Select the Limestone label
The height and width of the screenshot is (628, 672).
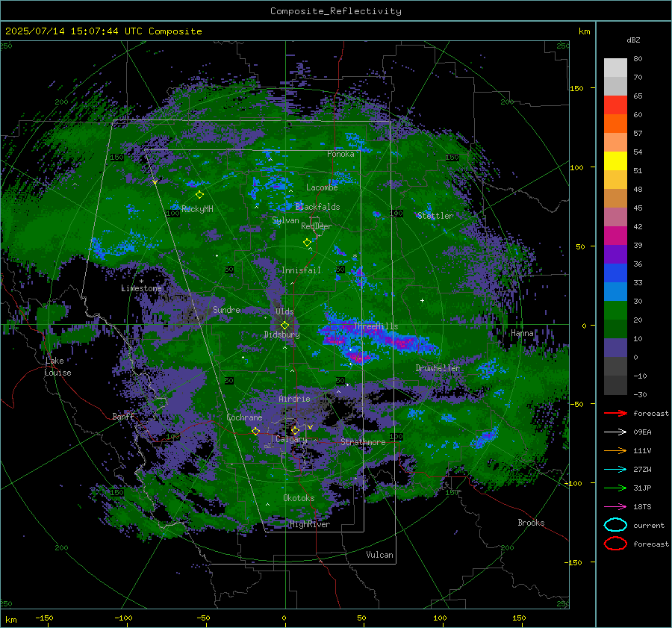click(141, 288)
